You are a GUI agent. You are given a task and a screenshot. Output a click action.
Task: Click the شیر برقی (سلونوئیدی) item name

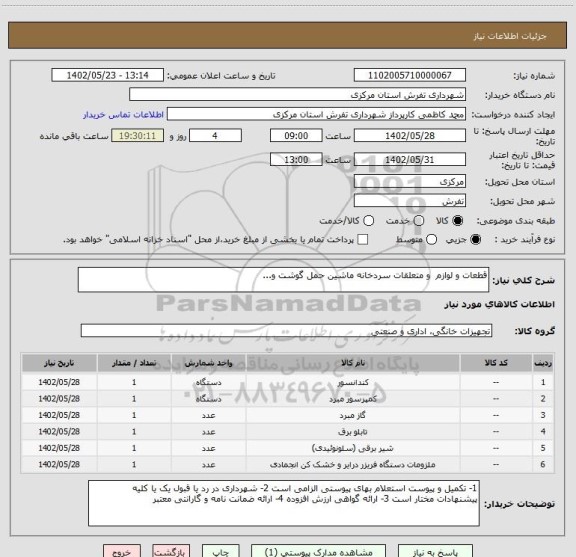coord(353,448)
